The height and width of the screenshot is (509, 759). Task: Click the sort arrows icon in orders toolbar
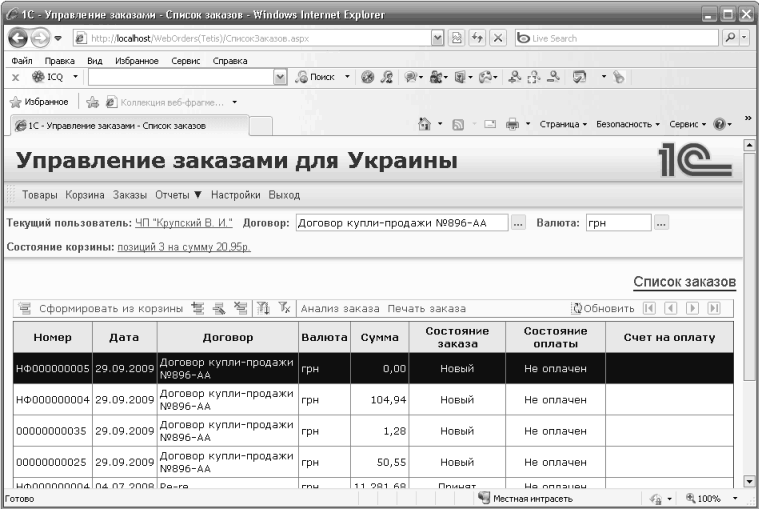click(263, 308)
